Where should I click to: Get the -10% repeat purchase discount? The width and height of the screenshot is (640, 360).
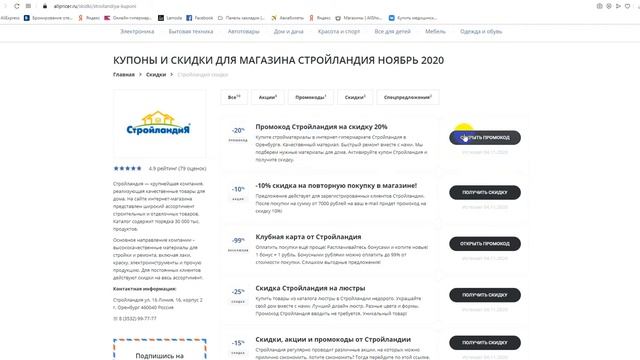[485, 192]
